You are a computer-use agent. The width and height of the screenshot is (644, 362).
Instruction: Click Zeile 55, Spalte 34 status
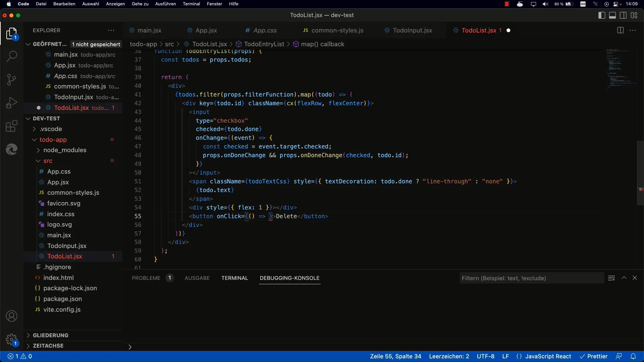click(x=395, y=356)
